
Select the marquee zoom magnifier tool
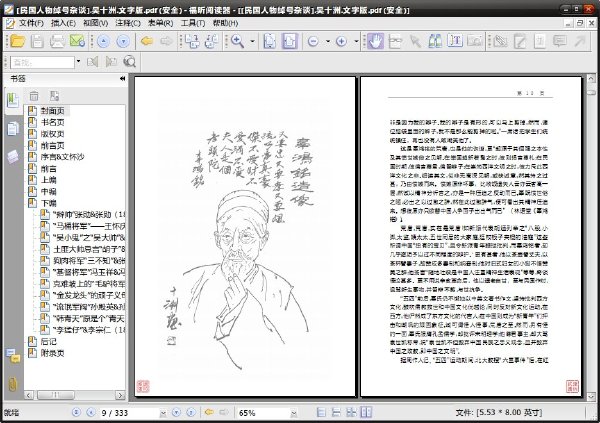coord(238,41)
